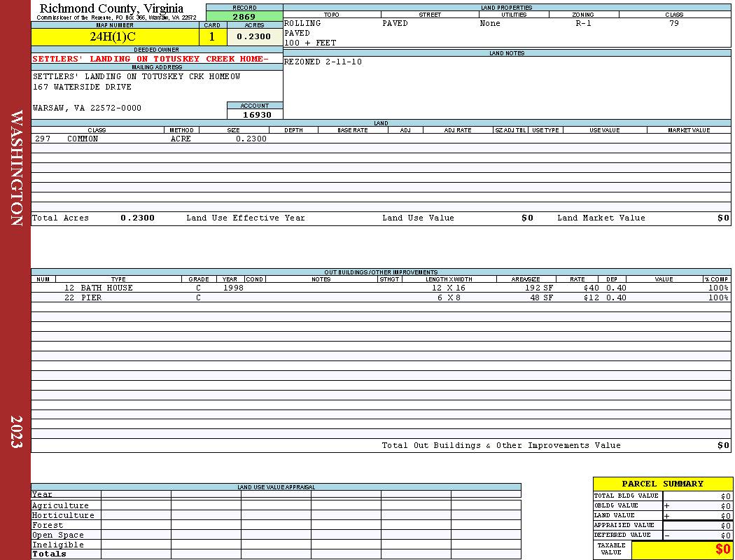Click the Total Acres label
735x560 pixels.
(x=60, y=218)
